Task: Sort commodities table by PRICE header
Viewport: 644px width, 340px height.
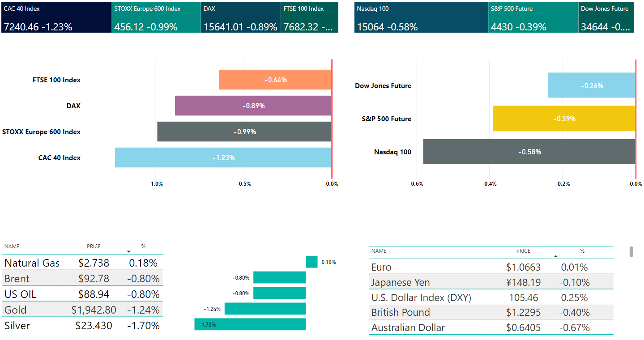Action: (94, 246)
